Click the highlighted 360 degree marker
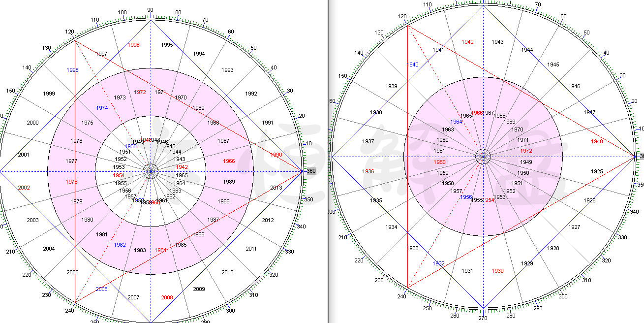The image size is (644, 323). (x=310, y=171)
